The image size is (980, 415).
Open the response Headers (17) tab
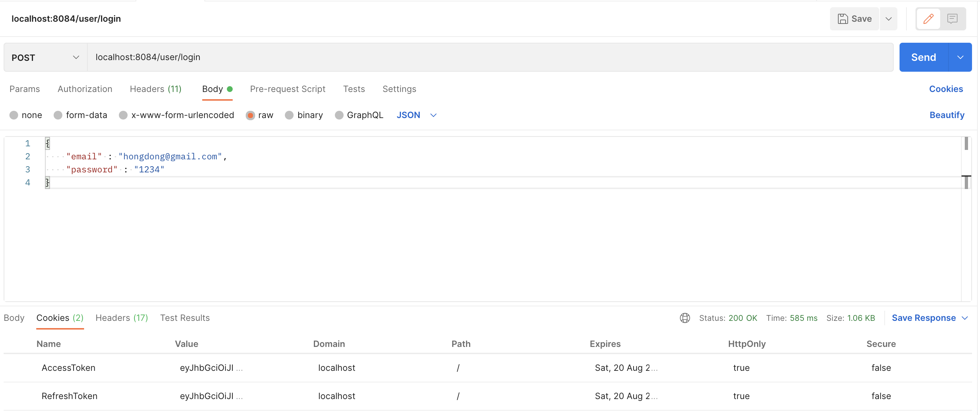point(121,318)
